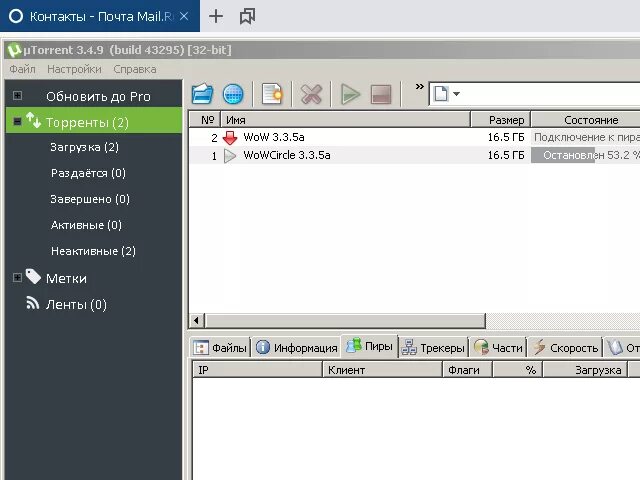Sort torrents by № column header
Image resolution: width=640 pixels, height=480 pixels.
point(205,120)
